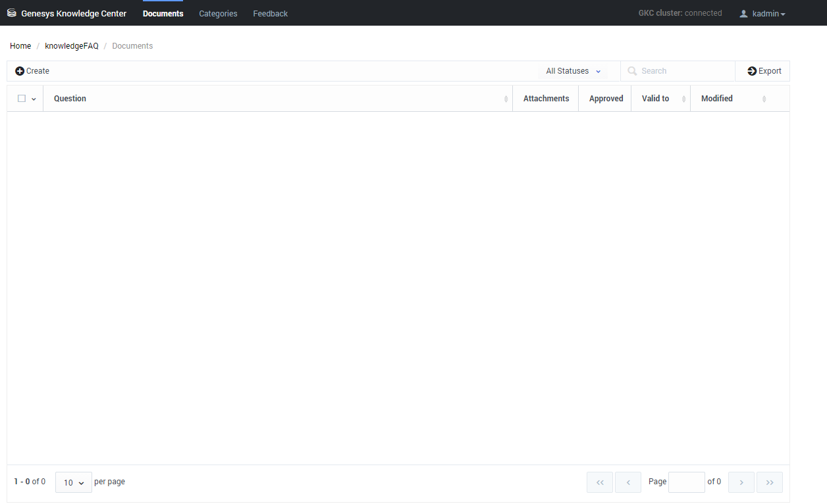The image size is (827, 504).
Task: Go to the Home breadcrumb link
Action: pyautogui.click(x=20, y=46)
